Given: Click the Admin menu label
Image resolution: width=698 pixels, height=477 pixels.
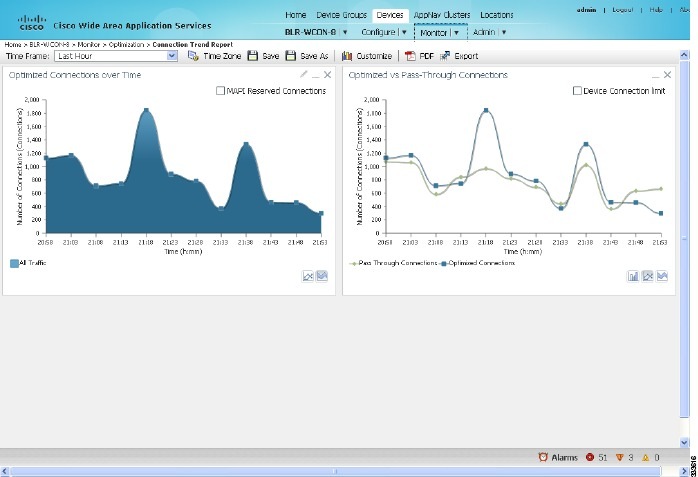Looking at the screenshot, I should tap(484, 32).
